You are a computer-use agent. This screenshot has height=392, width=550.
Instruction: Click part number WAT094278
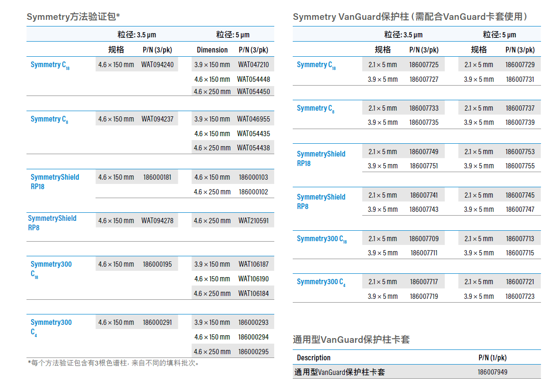tap(157, 221)
